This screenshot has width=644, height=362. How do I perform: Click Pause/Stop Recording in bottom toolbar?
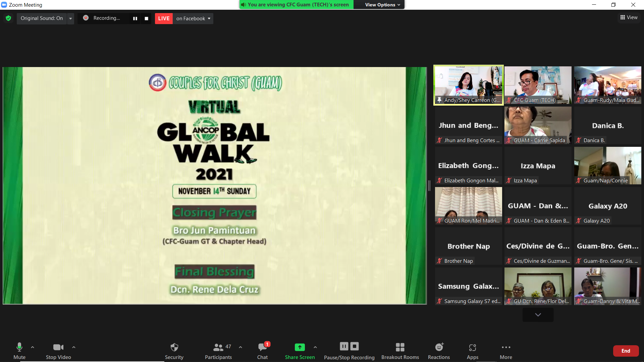click(349, 351)
